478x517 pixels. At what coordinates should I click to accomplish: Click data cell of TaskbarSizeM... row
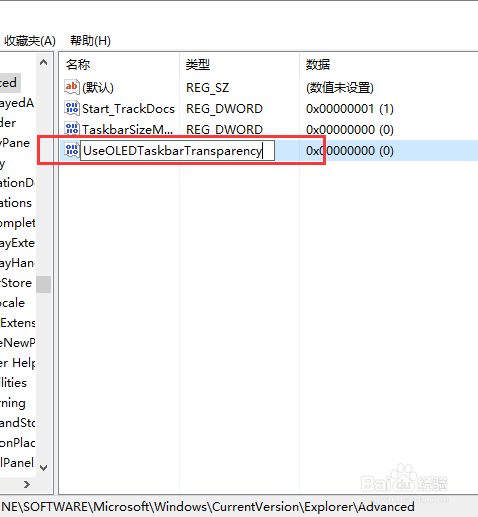350,129
